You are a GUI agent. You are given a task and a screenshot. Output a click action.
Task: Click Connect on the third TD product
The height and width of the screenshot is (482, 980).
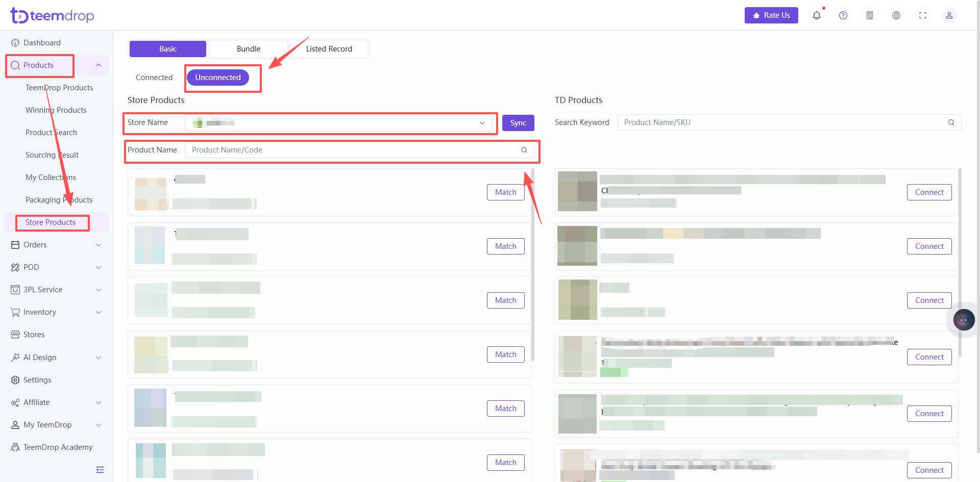929,300
